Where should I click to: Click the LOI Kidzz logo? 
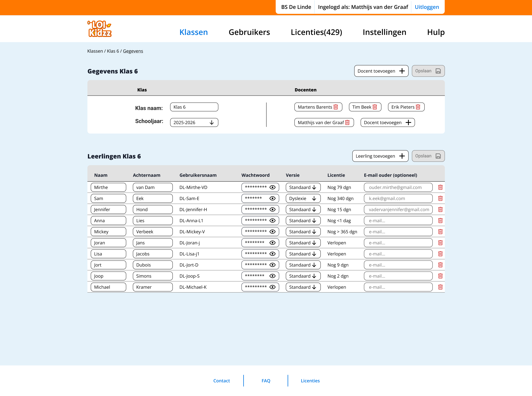point(100,29)
